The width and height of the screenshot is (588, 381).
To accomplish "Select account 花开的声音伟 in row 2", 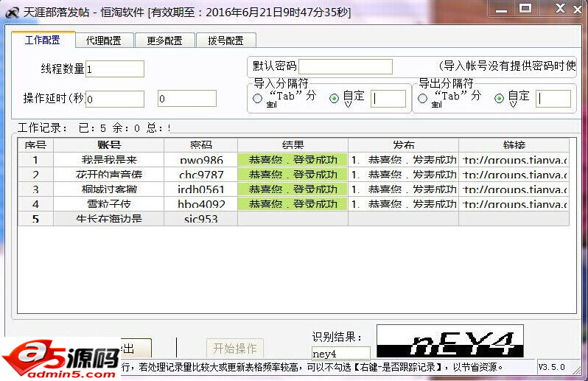I will click(109, 175).
